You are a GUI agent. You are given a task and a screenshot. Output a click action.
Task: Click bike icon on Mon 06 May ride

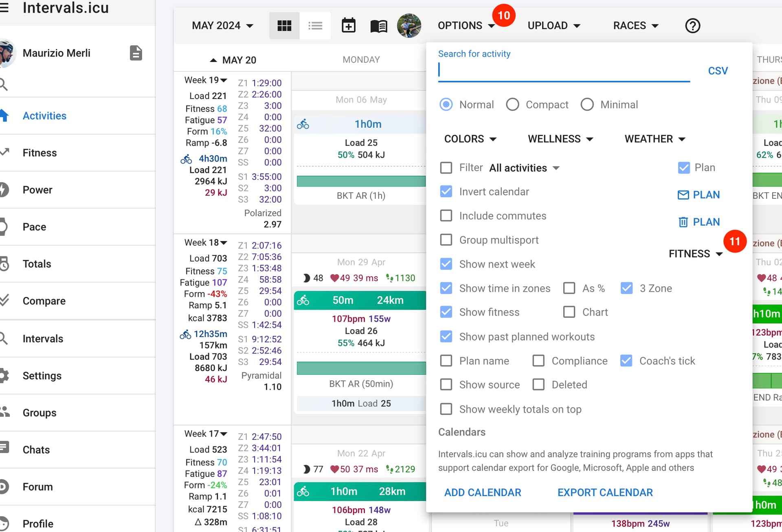(303, 124)
